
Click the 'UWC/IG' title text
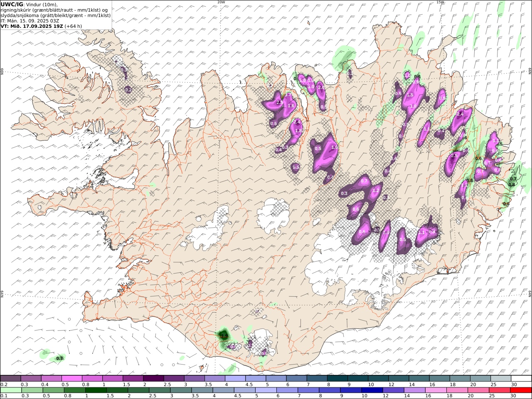pos(12,4)
